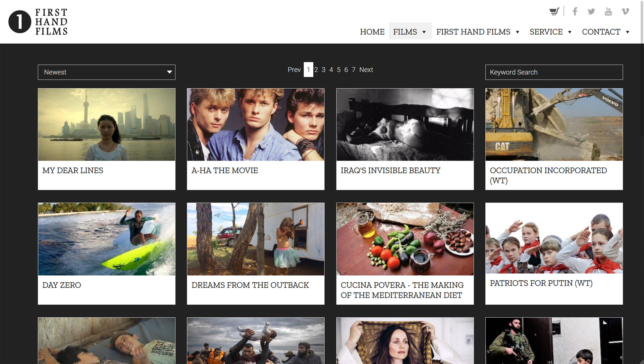Open the Day Zero surfer thumbnail
Screen dimensions: 644x364
click(107, 239)
